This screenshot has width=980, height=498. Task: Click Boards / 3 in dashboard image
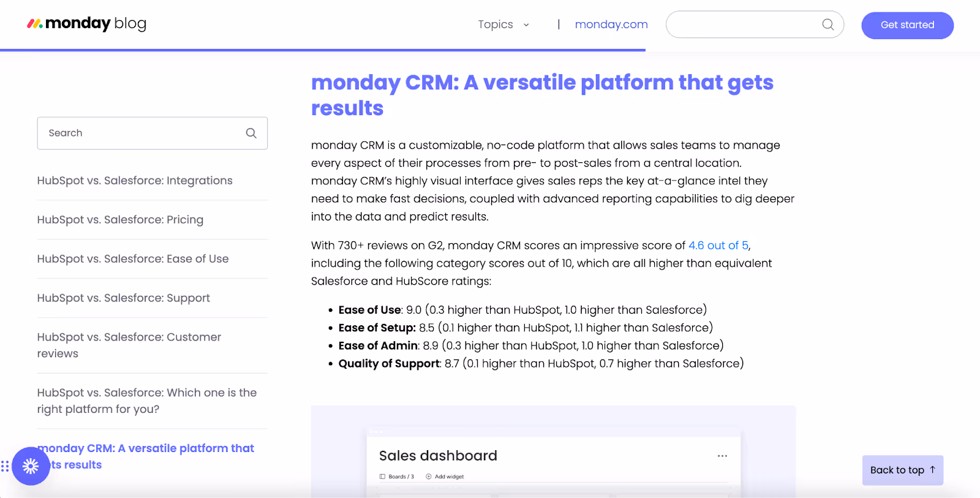pyautogui.click(x=397, y=477)
